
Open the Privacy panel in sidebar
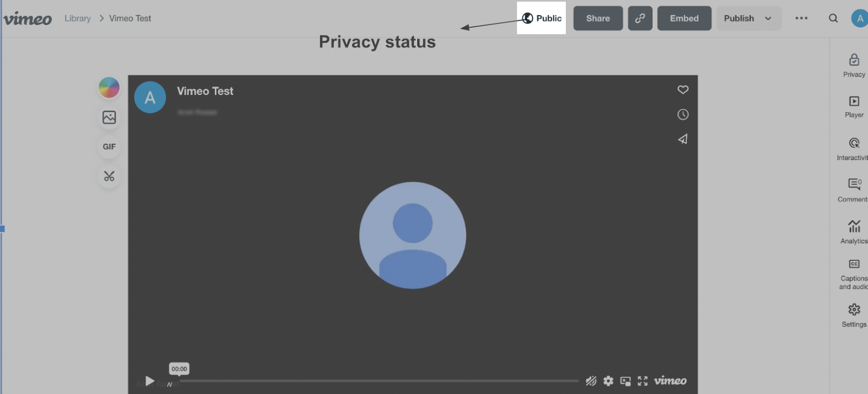(x=854, y=65)
